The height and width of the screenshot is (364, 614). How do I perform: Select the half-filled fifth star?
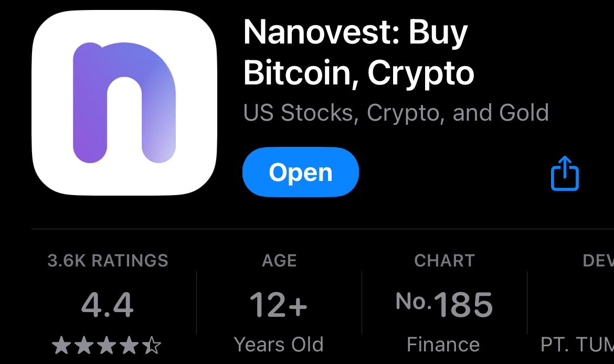tap(152, 345)
